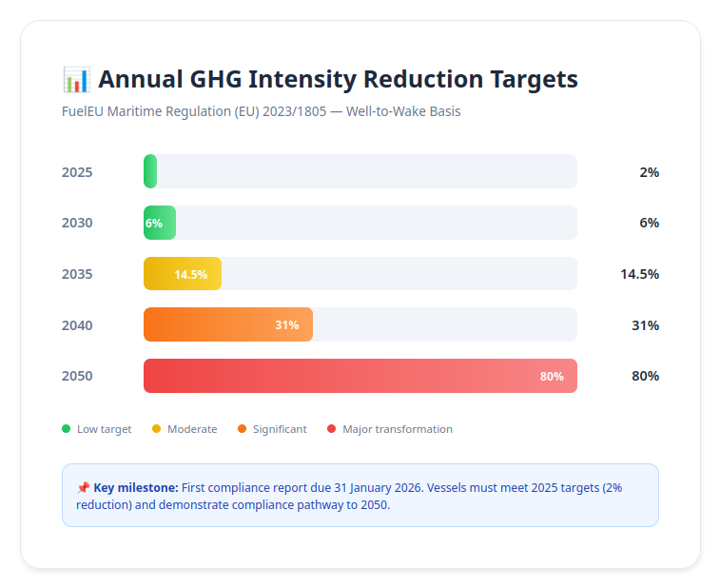Click the pushpin icon in milestone note

(83, 487)
